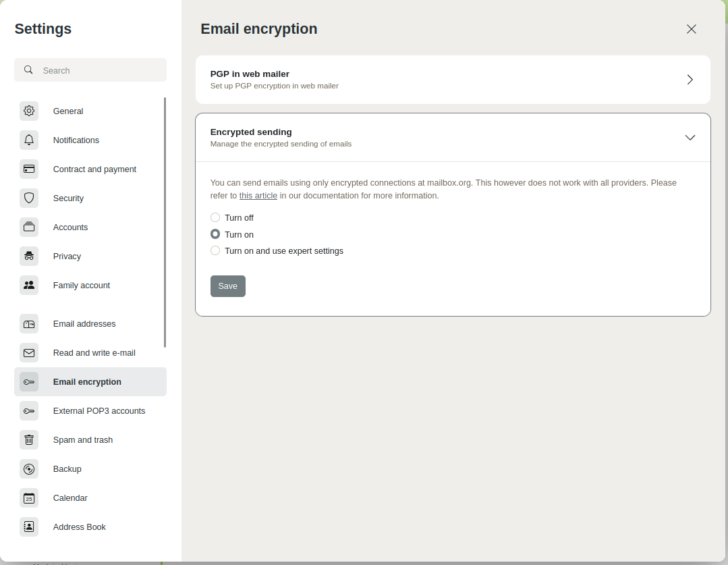This screenshot has width=728, height=565.
Task: Choose Turn on and use expert settings
Action: coord(215,250)
